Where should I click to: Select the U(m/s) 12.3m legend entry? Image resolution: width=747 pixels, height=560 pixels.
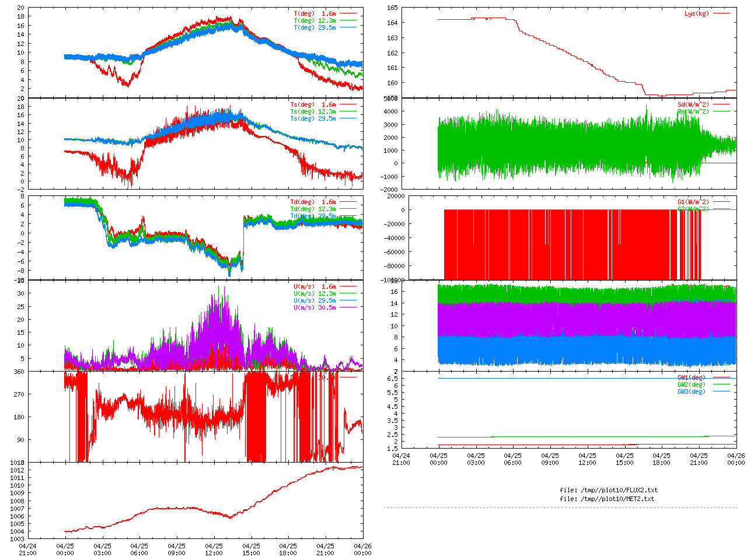pyautogui.click(x=315, y=293)
